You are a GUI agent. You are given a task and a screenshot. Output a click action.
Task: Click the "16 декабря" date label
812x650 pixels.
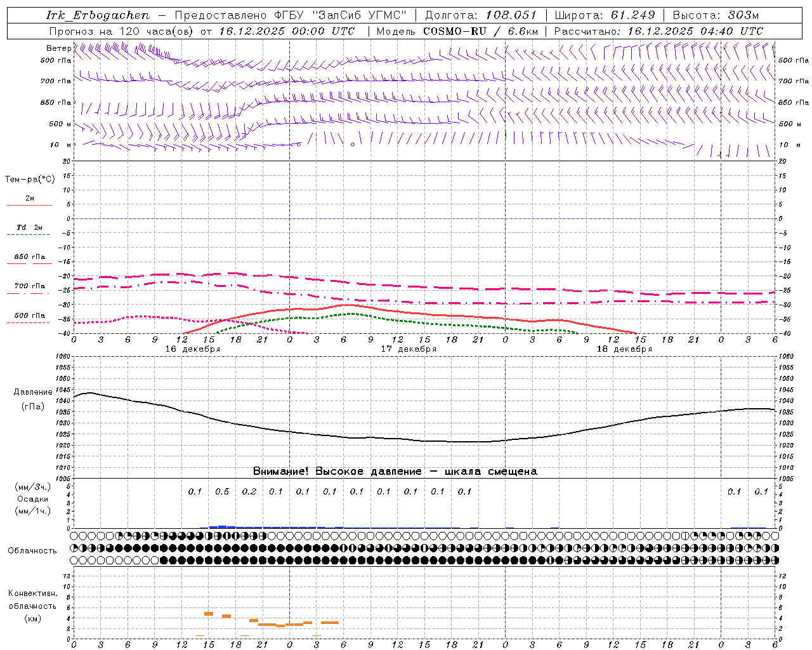[193, 349]
